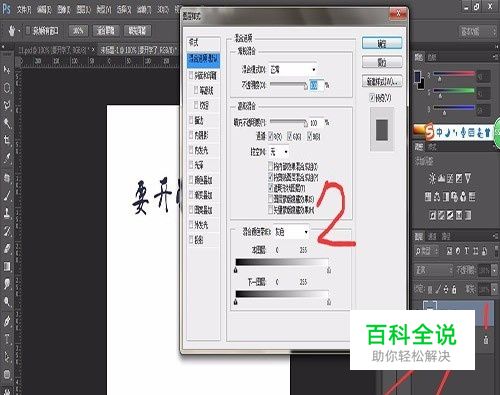The height and width of the screenshot is (395, 500).
Task: Toggle 中 Chinese mode on Sogou toolbar
Action: (x=439, y=132)
